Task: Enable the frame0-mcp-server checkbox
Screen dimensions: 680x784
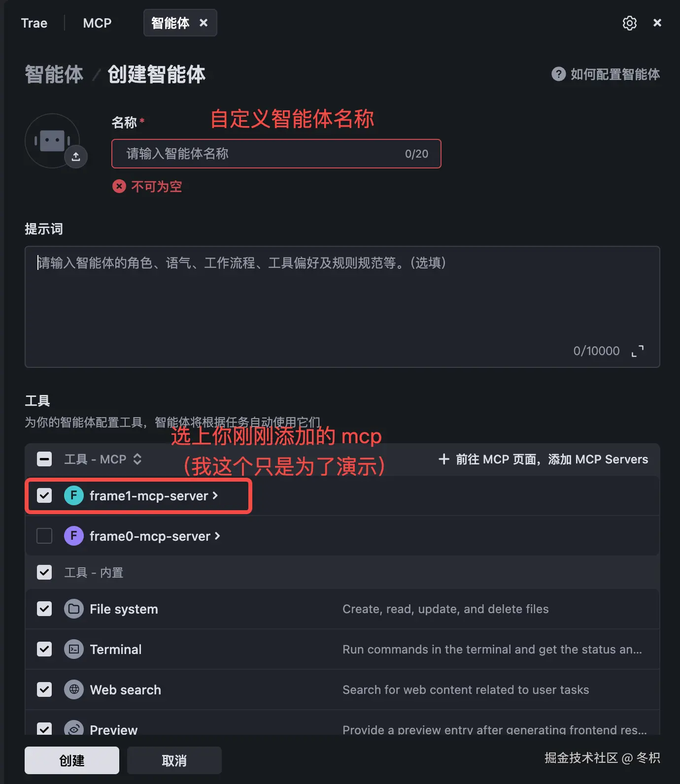Action: 44,536
